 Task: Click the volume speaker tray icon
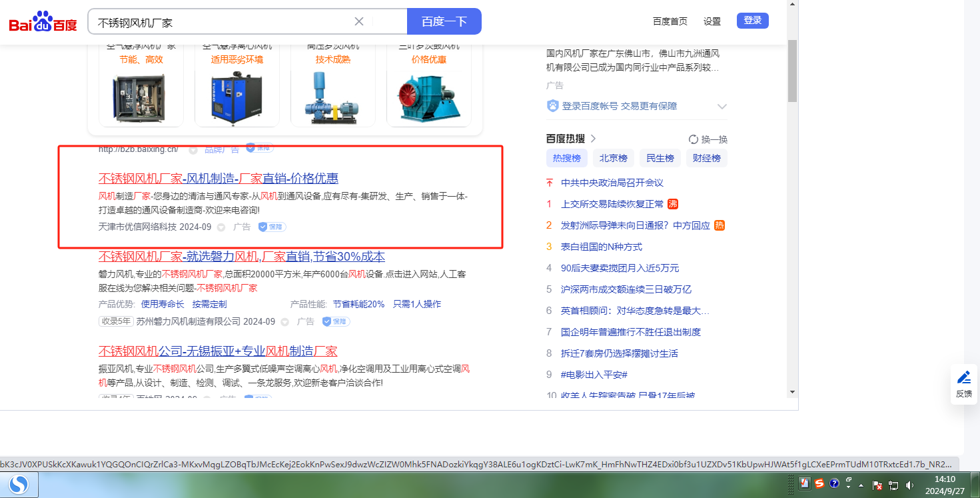908,485
